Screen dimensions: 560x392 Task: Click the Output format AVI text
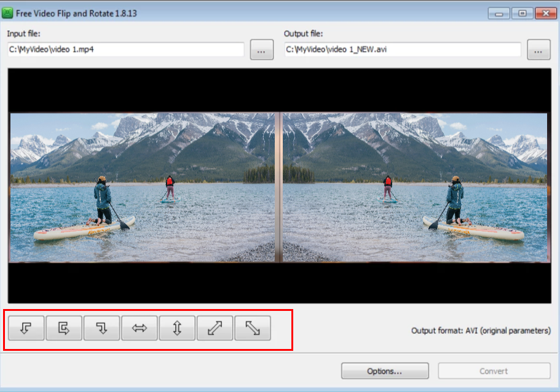[x=481, y=331]
